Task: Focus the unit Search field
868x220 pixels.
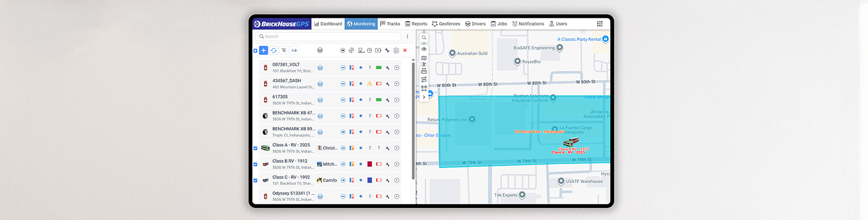Action: pyautogui.click(x=328, y=36)
